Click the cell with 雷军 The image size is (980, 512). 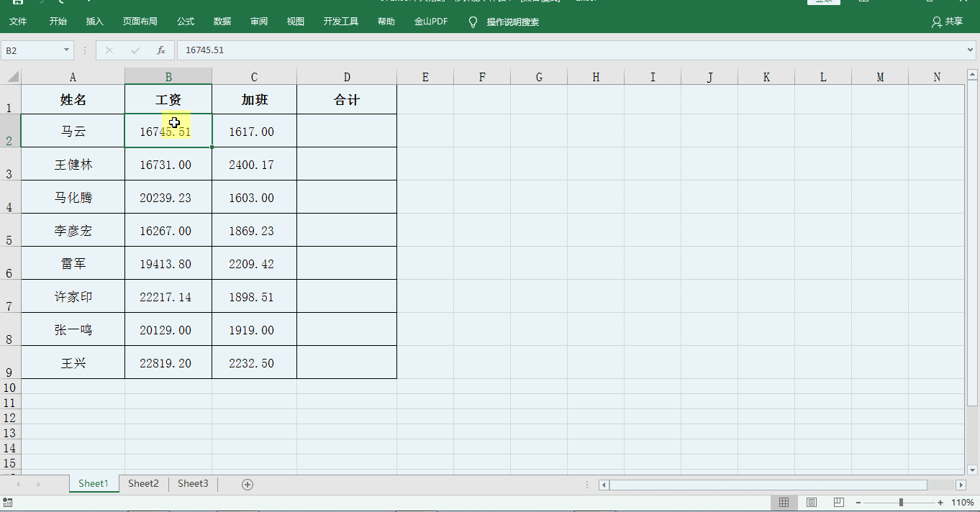(73, 263)
